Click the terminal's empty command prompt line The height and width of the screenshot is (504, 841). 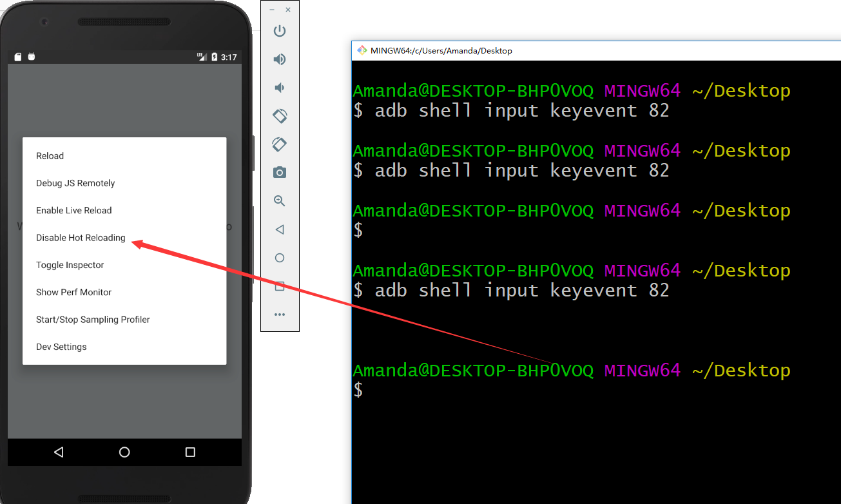tap(516, 390)
